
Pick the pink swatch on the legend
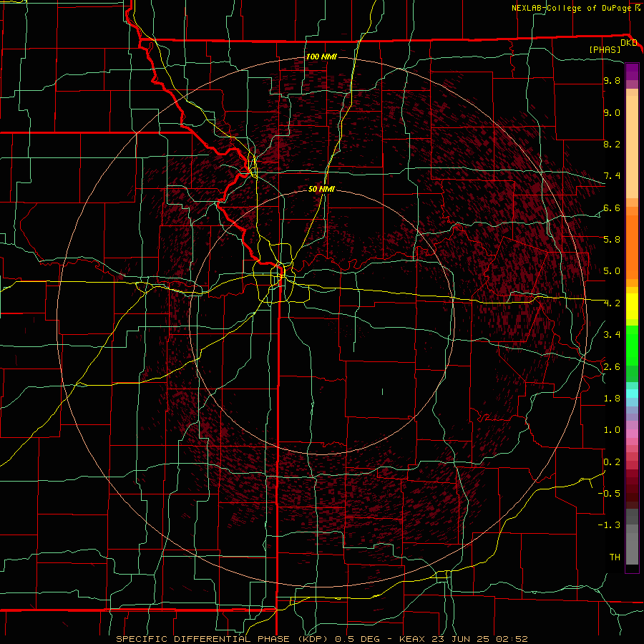(632, 434)
